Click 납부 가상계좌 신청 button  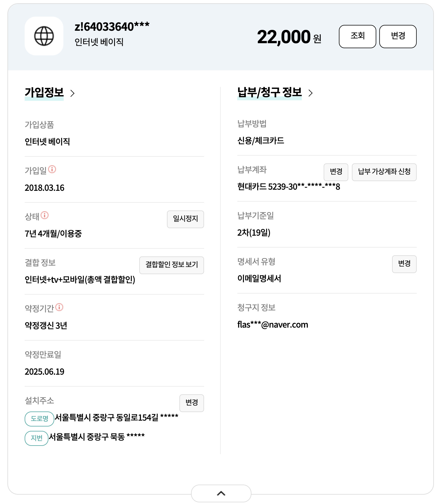pyautogui.click(x=384, y=172)
